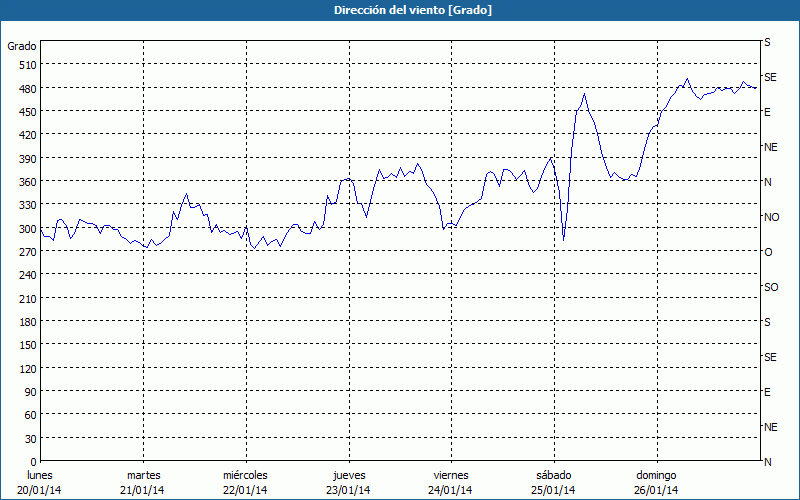800x500 pixels.
Task: Choose the O compass label on the right axis
Action: pos(768,252)
